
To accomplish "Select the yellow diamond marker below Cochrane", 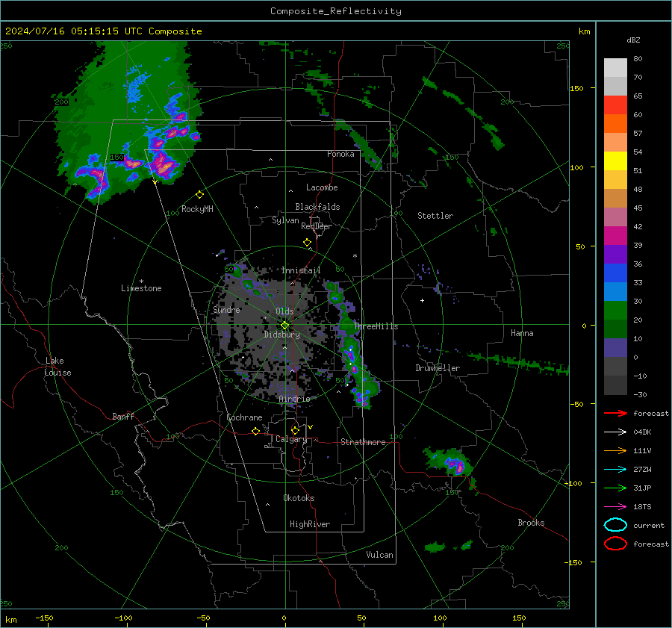I will pos(255,432).
